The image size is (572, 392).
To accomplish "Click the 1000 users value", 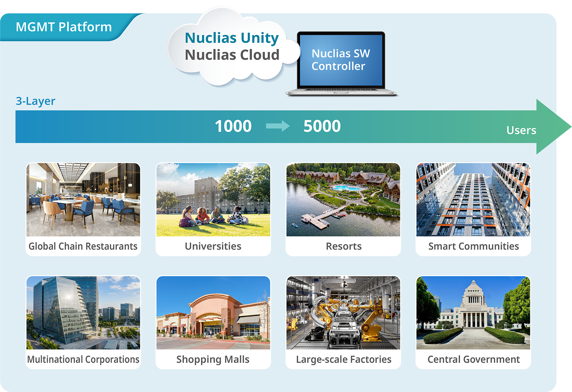I will [x=233, y=126].
